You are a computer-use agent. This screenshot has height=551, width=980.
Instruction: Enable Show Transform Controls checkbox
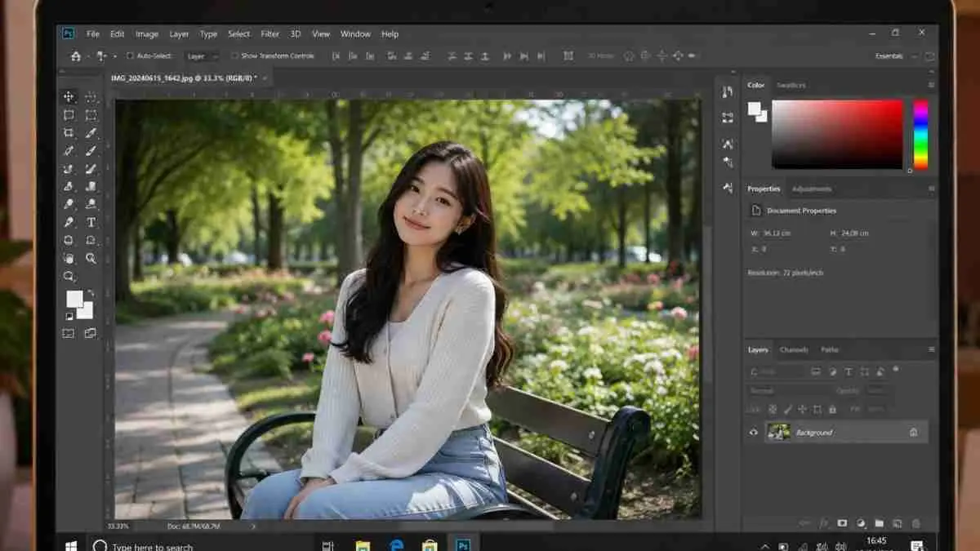tap(234, 56)
